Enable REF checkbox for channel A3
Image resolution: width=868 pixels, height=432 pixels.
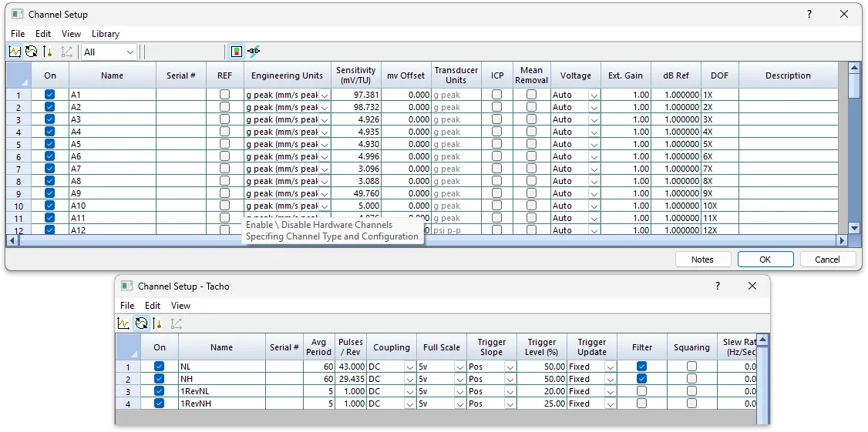(224, 119)
